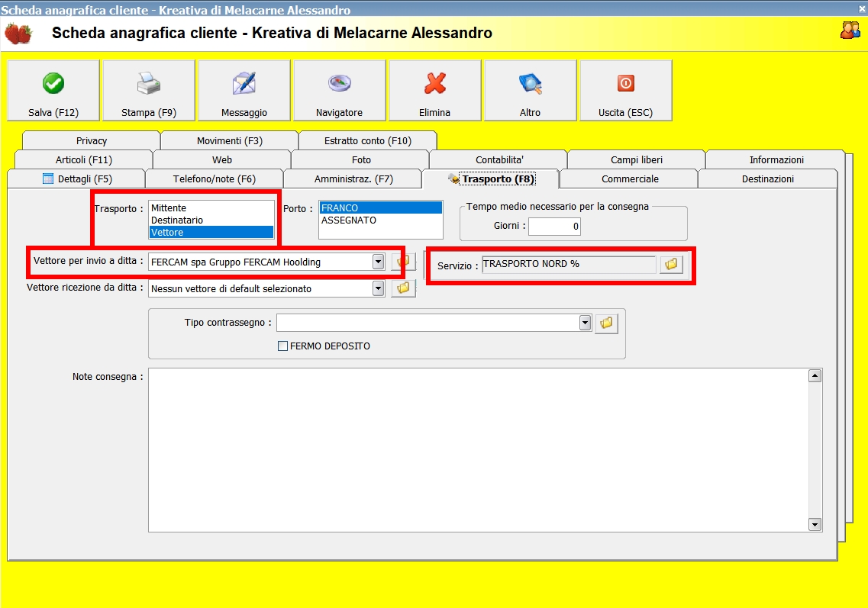The image size is (868, 608).
Task: Open the Navigatore compass button
Action: coord(340,90)
